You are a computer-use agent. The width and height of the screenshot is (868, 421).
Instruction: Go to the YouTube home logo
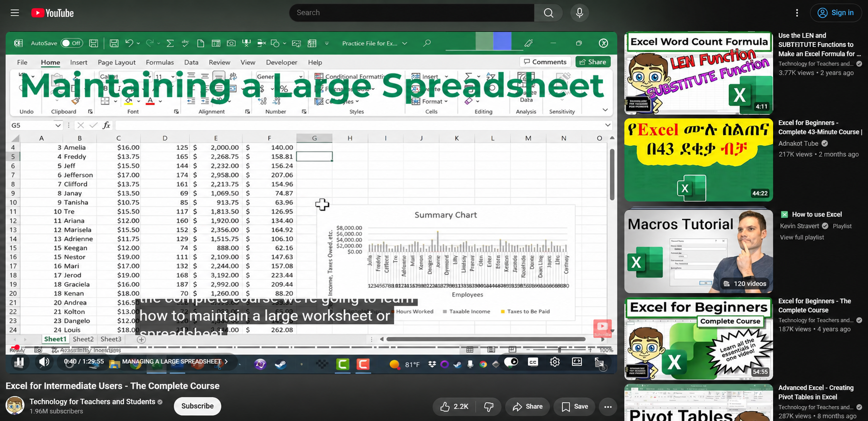point(53,13)
